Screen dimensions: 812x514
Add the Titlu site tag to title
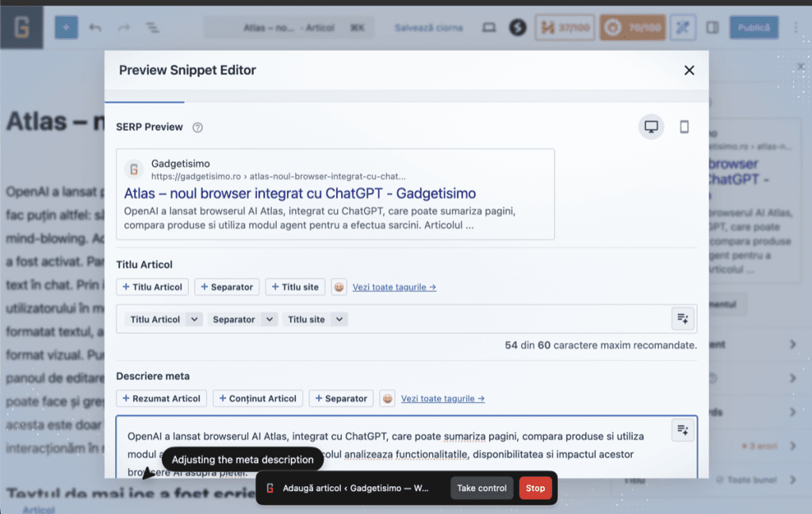[x=295, y=287]
